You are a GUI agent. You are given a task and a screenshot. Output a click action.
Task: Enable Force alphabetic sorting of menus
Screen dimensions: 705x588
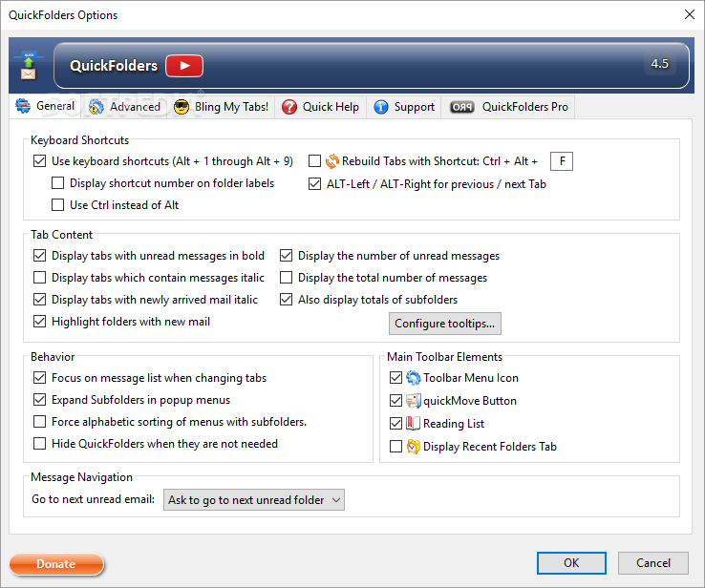(x=39, y=421)
